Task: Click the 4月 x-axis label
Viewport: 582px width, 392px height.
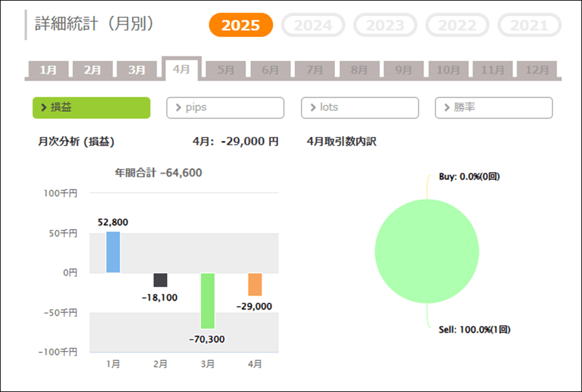Action: tap(255, 364)
